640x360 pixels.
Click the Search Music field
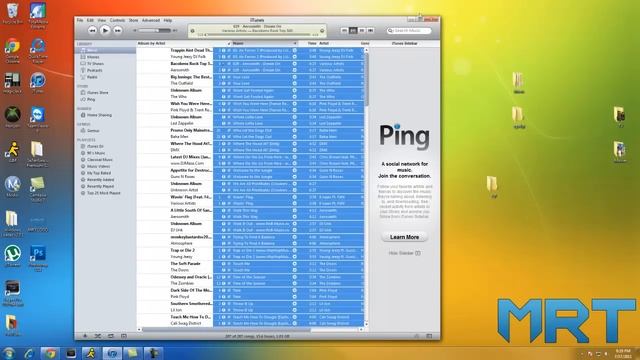pos(409,31)
